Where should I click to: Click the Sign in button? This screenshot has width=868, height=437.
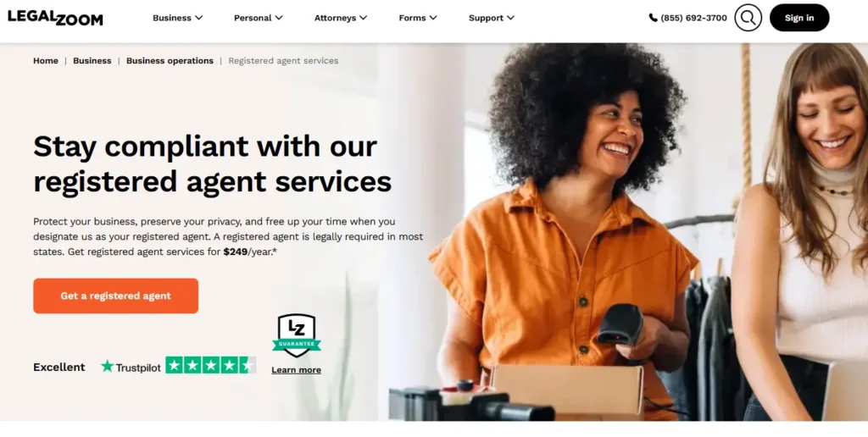(x=799, y=18)
